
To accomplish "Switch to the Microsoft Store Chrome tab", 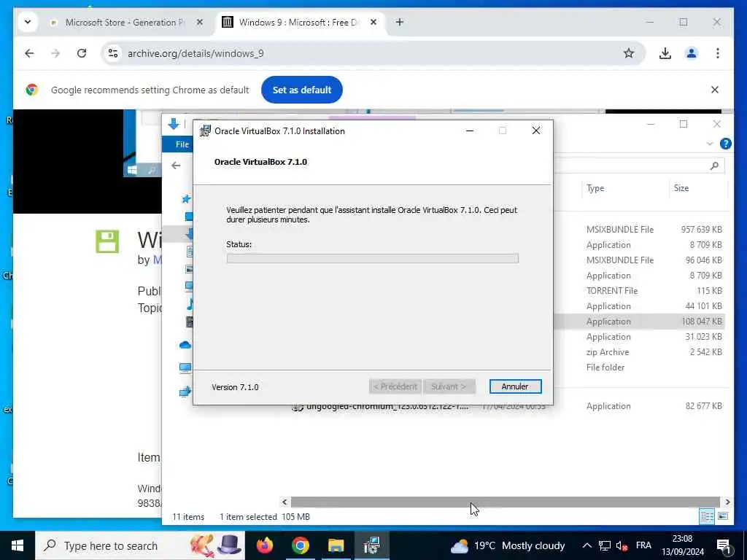I will (125, 23).
